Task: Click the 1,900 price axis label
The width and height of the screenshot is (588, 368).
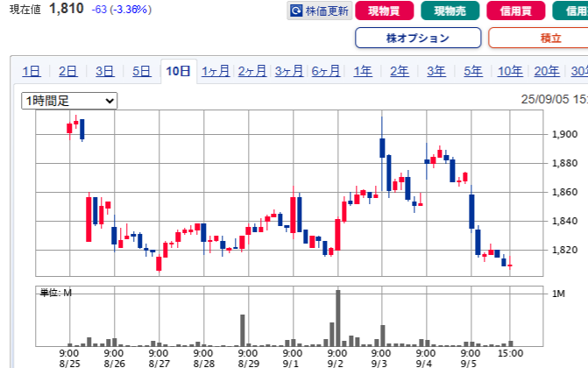Action: tap(564, 134)
